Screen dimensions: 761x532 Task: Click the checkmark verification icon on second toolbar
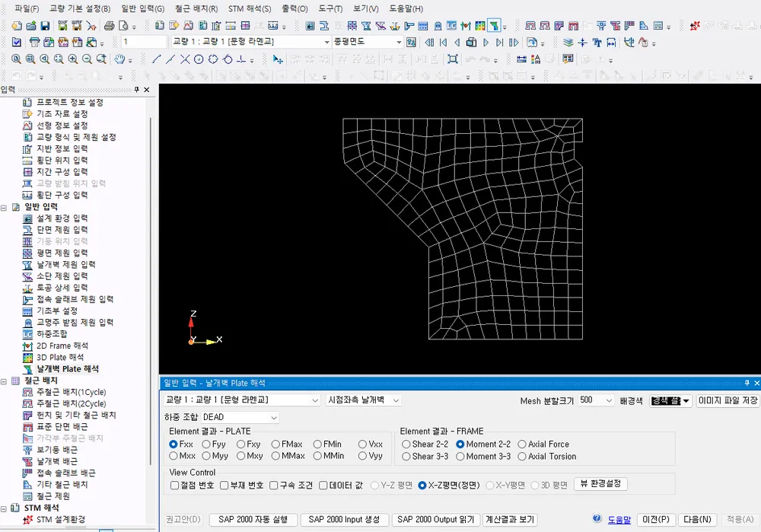(17, 43)
